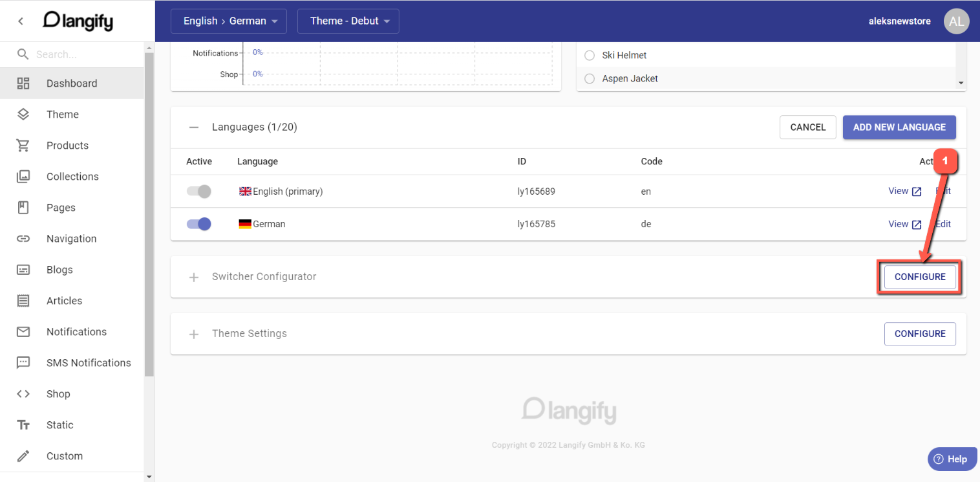The image size is (980, 482).
Task: Click the Dashboard grid icon
Action: coord(23,83)
